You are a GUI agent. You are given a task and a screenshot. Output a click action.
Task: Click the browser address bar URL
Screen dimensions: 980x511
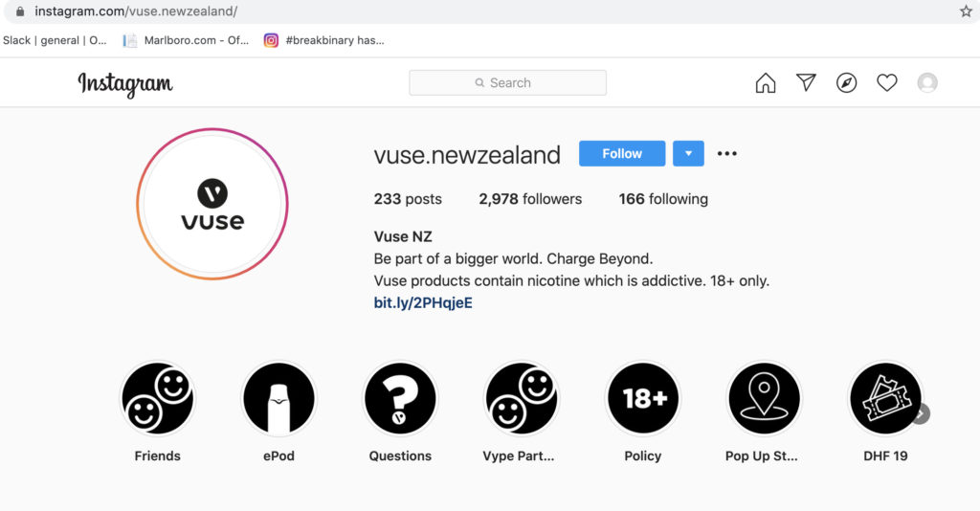click(x=136, y=11)
